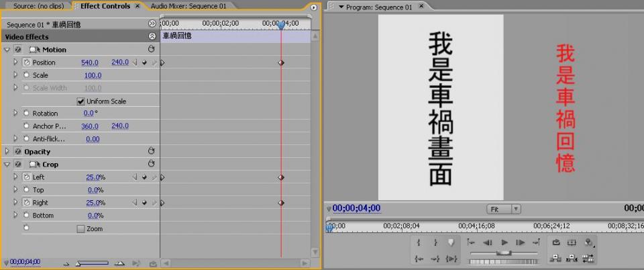Toggle Crop Top animation stopwatch
Screen dimensions: 644x270
click(x=27, y=190)
